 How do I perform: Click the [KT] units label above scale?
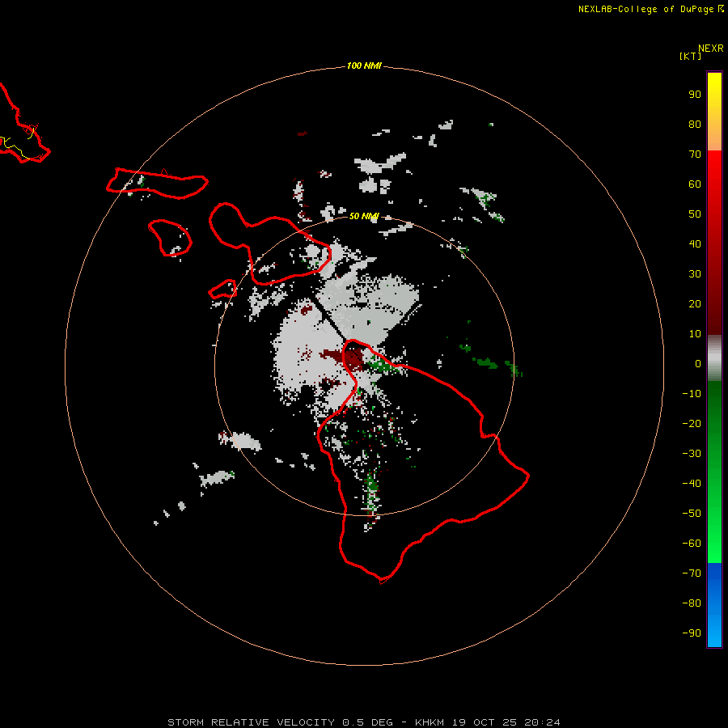[690, 56]
